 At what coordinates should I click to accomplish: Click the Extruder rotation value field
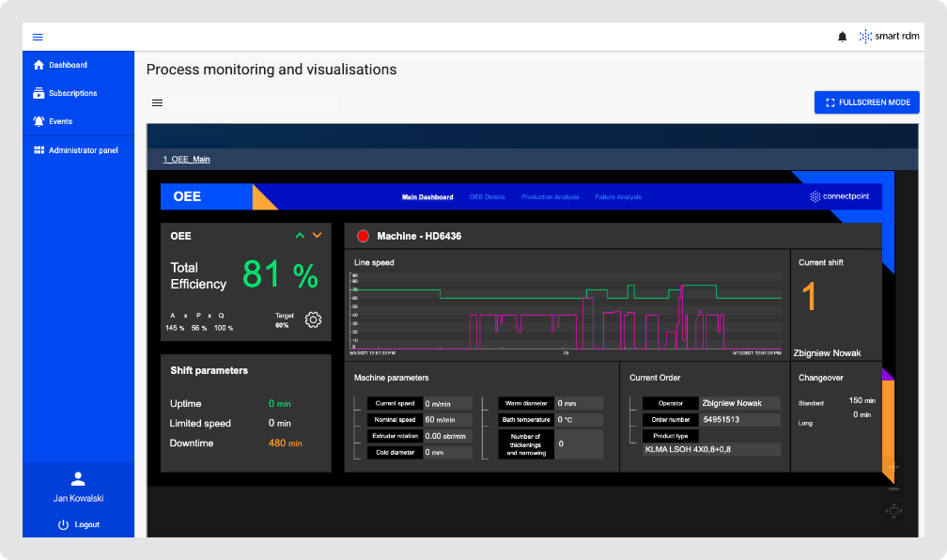coord(447,436)
